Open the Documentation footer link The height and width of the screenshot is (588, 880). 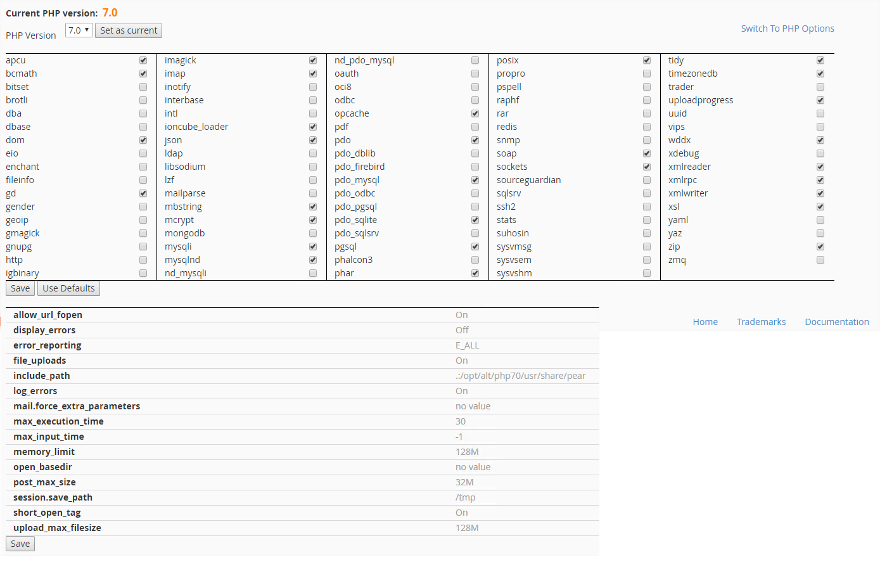pyautogui.click(x=837, y=322)
